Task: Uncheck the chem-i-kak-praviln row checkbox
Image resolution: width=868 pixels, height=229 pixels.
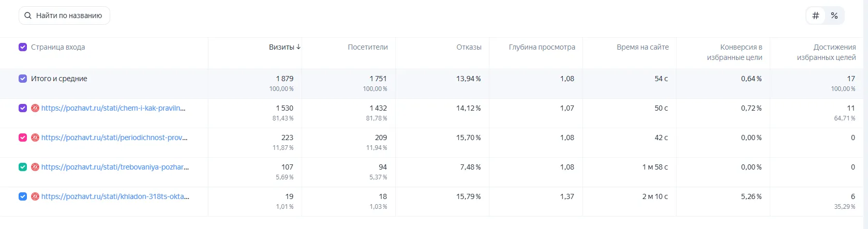Action: [x=23, y=108]
